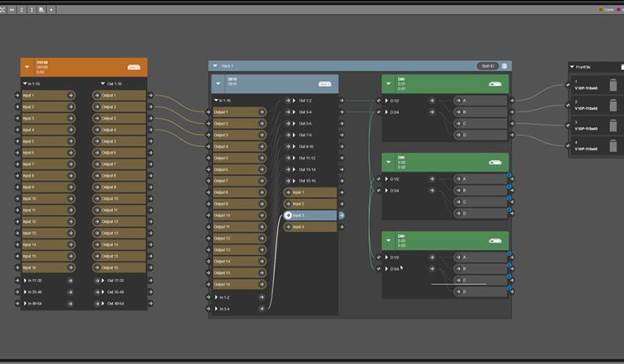Screen dimensions: 624x364
Task: Expand DS10 In 1-2 group
Action: 216,297
